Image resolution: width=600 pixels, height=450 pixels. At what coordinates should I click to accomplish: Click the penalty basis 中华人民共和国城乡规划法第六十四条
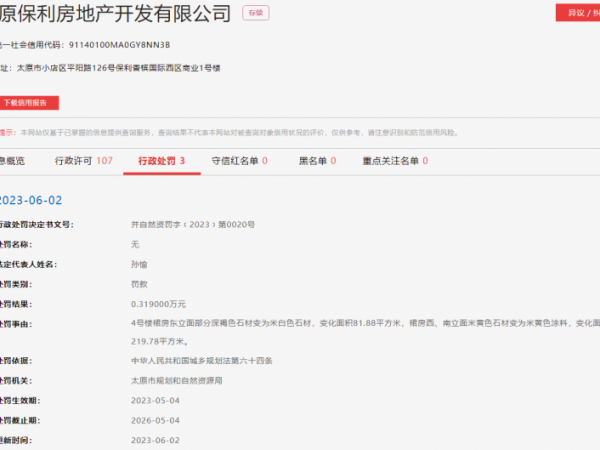click(x=201, y=360)
